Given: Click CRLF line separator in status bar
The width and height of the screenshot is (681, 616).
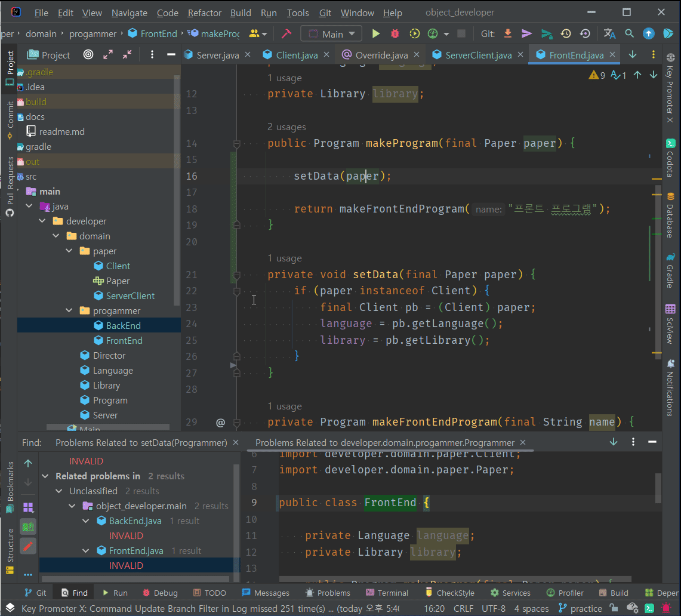Looking at the screenshot, I should coord(463,609).
